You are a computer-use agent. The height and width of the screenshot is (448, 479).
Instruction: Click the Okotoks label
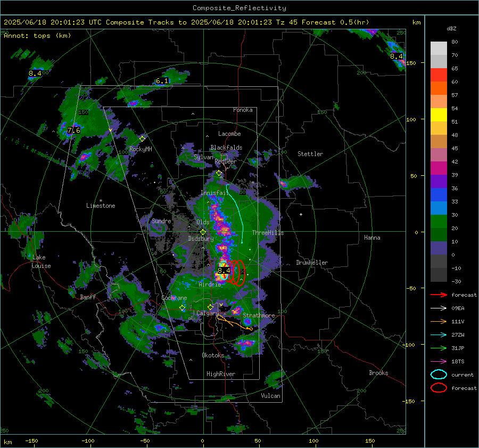tap(213, 355)
